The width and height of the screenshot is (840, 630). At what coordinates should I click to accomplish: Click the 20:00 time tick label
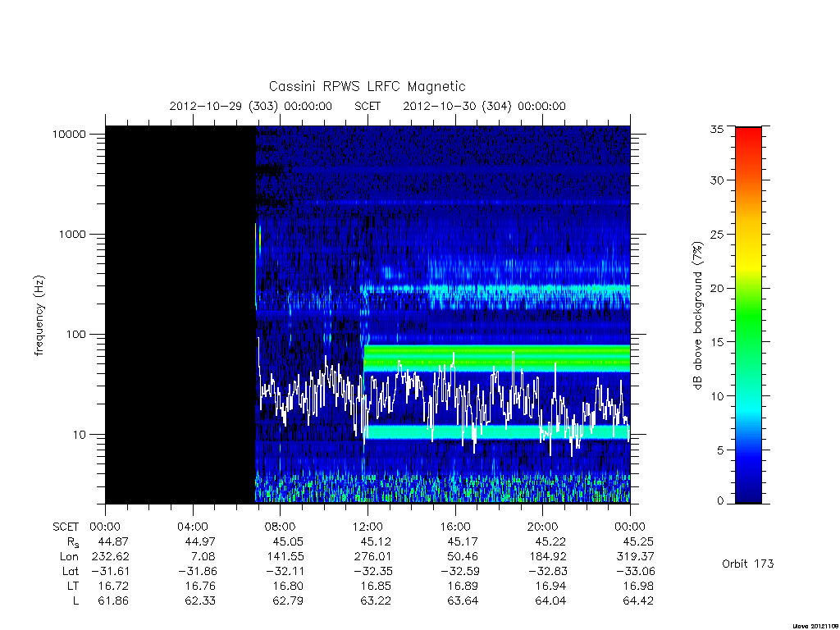tap(543, 527)
